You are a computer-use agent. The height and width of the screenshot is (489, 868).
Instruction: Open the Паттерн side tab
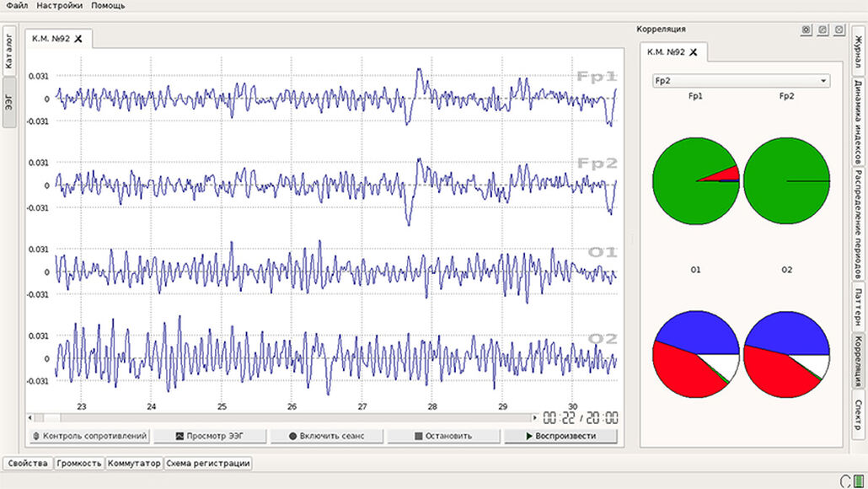[859, 307]
